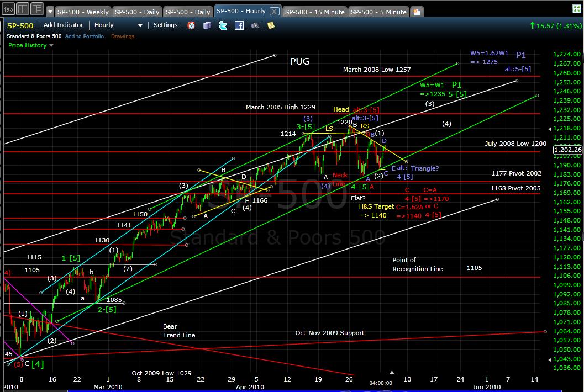
Task: Click the database stack icon
Action: pos(207,25)
